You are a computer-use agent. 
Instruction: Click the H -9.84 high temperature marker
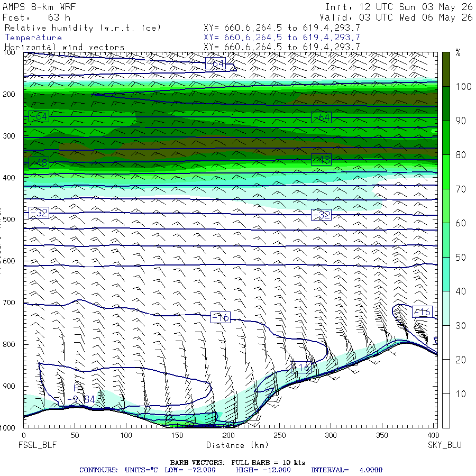click(x=81, y=394)
